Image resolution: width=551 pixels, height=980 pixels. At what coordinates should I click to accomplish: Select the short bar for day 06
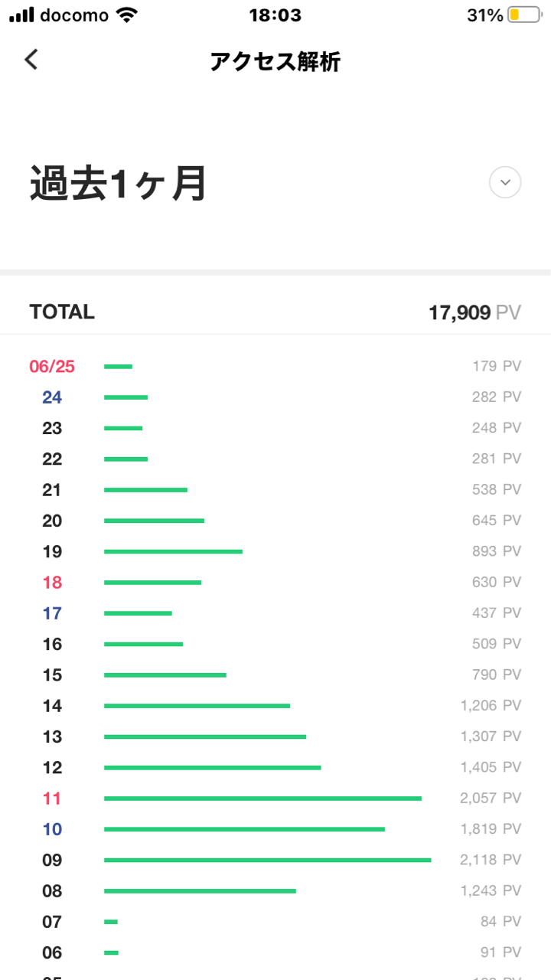(111, 952)
